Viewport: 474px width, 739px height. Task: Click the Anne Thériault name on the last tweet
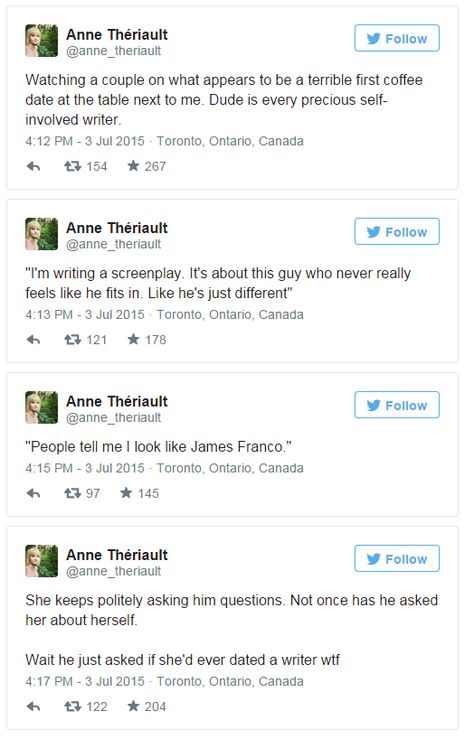[x=117, y=555]
